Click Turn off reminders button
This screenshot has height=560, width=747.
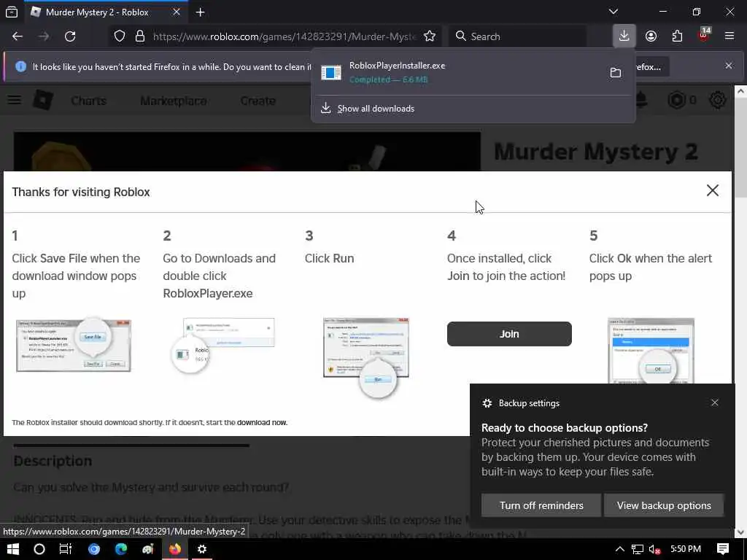pyautogui.click(x=541, y=505)
